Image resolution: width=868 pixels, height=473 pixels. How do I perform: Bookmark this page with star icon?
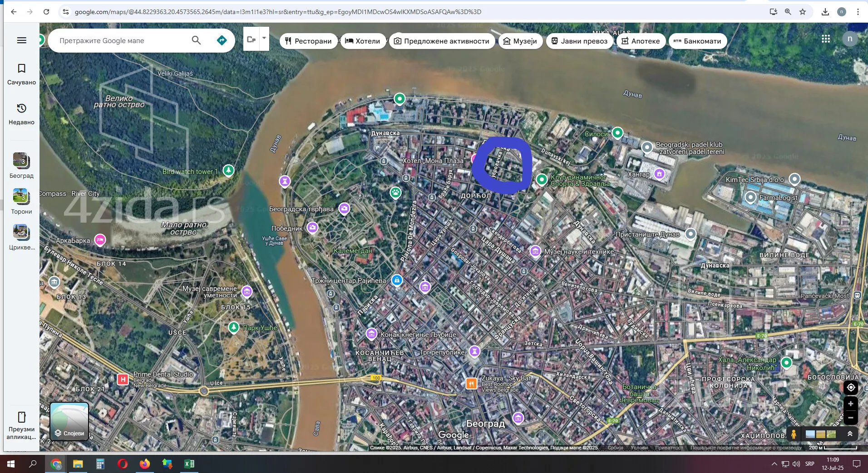[x=803, y=12]
